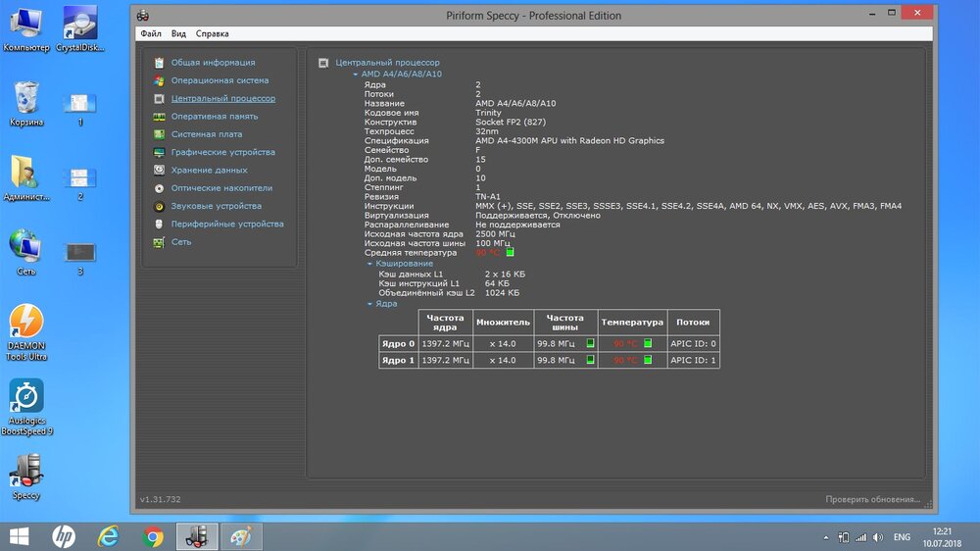Click the green indicator beside Средняя температура

[510, 253]
